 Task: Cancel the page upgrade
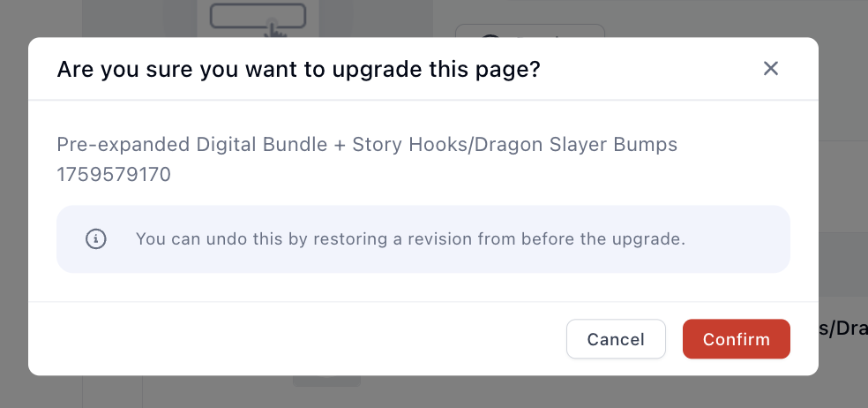tap(616, 339)
